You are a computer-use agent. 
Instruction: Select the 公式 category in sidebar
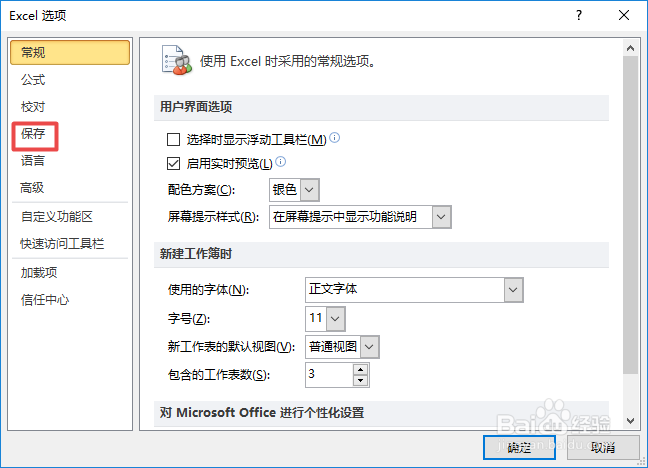[33, 79]
